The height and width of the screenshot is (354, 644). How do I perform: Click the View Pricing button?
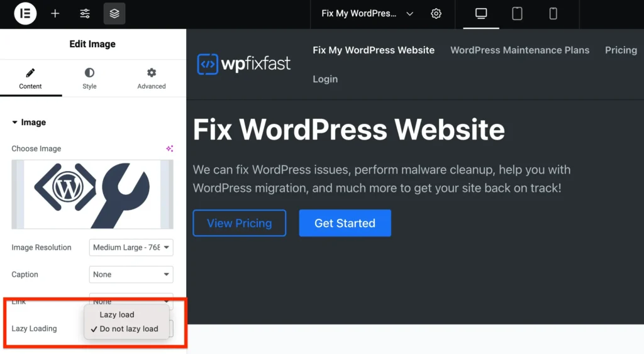pyautogui.click(x=239, y=223)
